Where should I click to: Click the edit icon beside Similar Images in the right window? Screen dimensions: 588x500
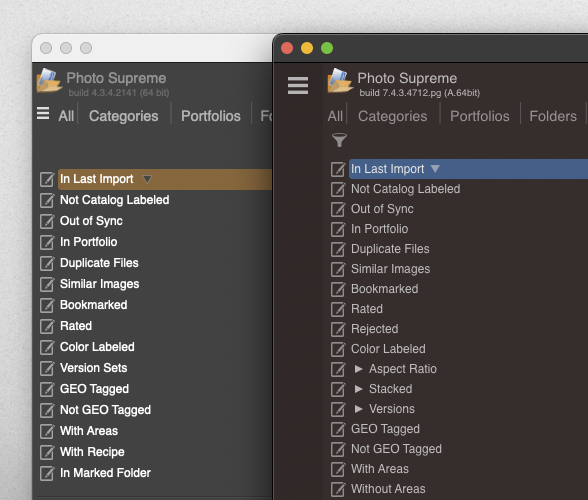coord(338,269)
